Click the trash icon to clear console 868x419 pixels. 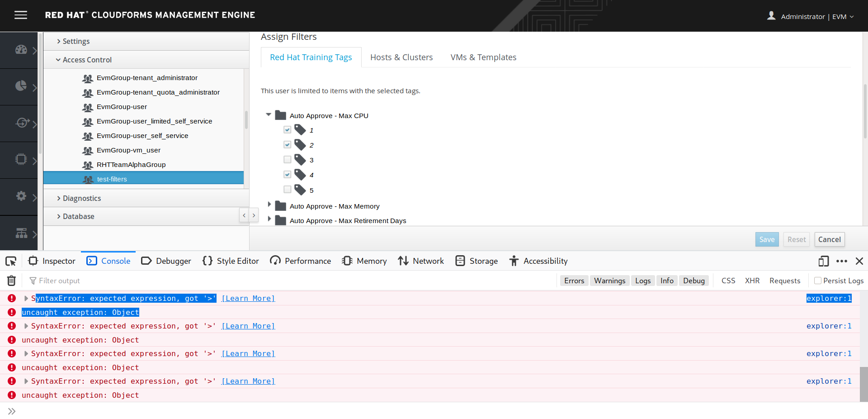pyautogui.click(x=11, y=281)
